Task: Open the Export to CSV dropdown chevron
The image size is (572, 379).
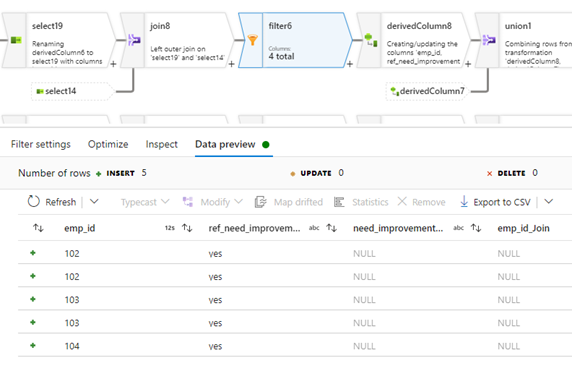Action: pos(549,201)
